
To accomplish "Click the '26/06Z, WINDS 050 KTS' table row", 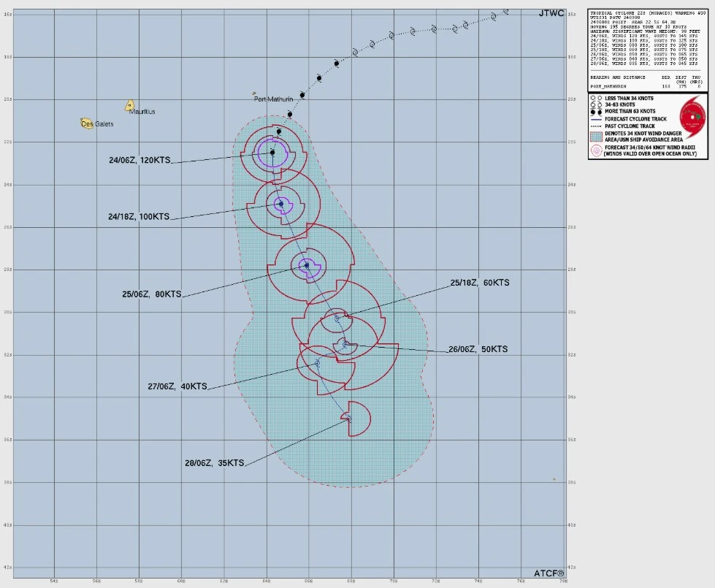I will [x=644, y=54].
